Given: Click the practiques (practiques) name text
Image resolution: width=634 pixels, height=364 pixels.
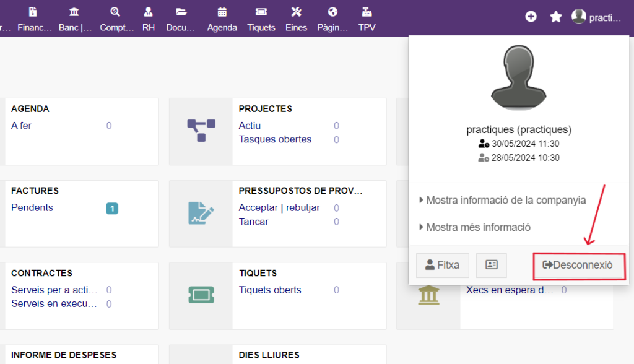Looking at the screenshot, I should coord(519,130).
